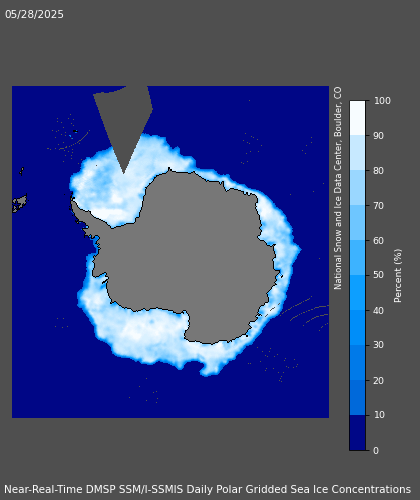Viewport: 420px width, 500px height.
Task: Click the Percent (%) colorbar axis label
Action: (397, 276)
